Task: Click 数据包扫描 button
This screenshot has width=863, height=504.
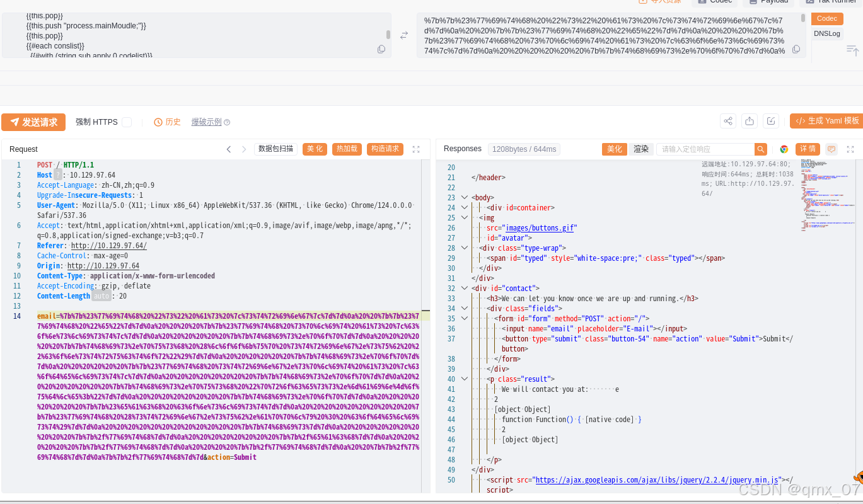Action: (276, 149)
